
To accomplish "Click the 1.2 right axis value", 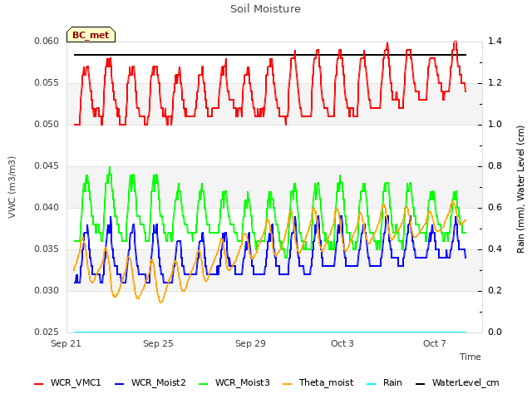I will pyautogui.click(x=495, y=83).
